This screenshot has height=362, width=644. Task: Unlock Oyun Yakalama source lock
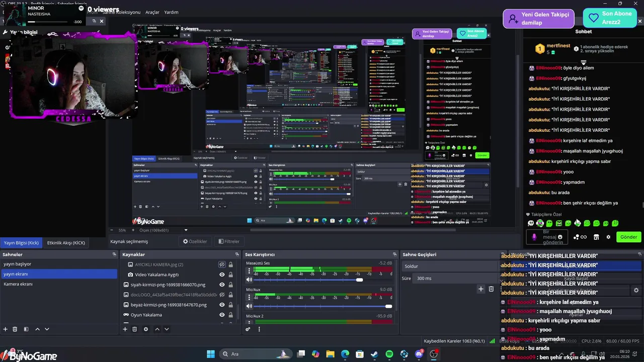pyautogui.click(x=230, y=315)
